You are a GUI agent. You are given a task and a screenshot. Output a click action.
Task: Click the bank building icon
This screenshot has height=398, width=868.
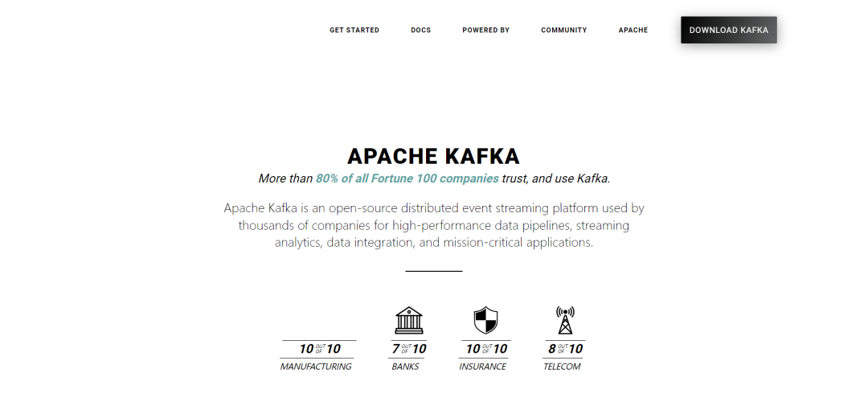(x=409, y=320)
